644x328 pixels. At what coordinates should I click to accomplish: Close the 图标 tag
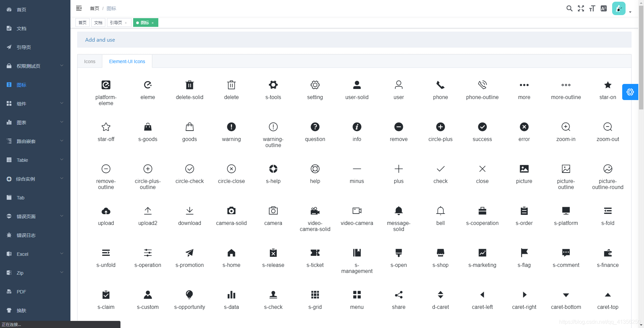point(153,23)
